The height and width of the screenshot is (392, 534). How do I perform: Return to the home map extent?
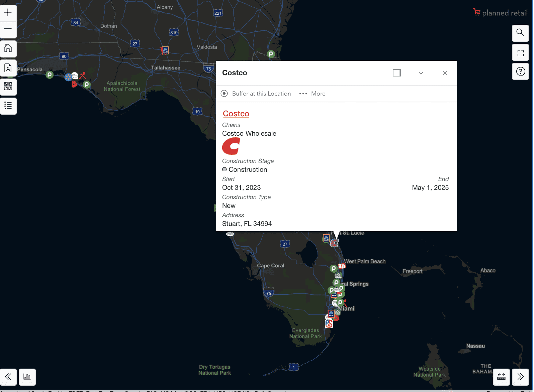click(x=8, y=48)
